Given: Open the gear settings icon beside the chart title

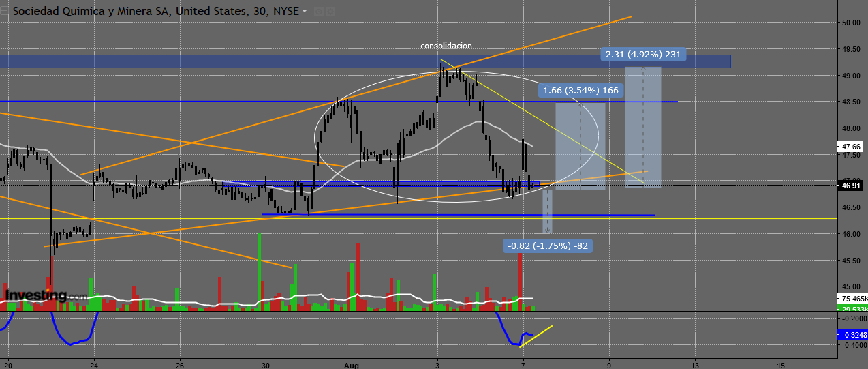Looking at the screenshot, I should pos(330,12).
